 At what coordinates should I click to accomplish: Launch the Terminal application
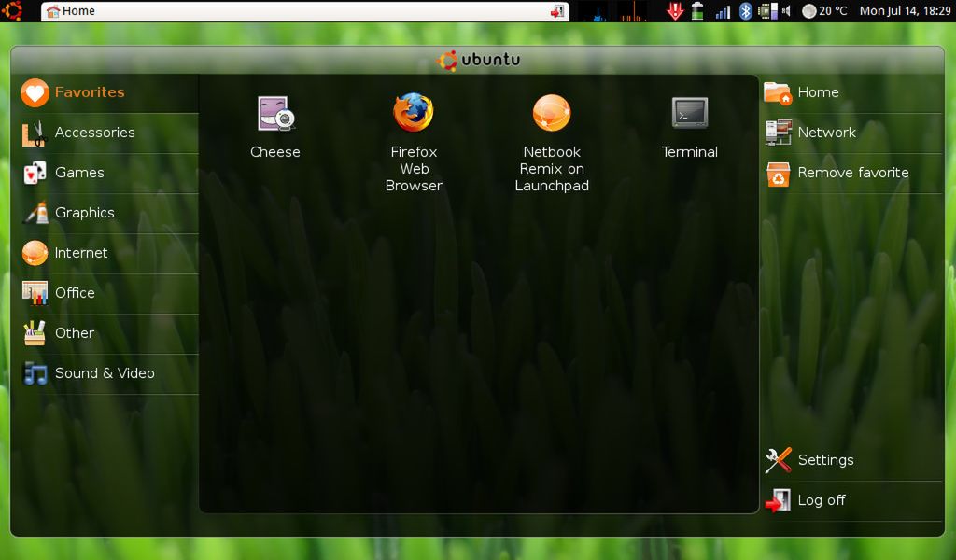coord(690,127)
